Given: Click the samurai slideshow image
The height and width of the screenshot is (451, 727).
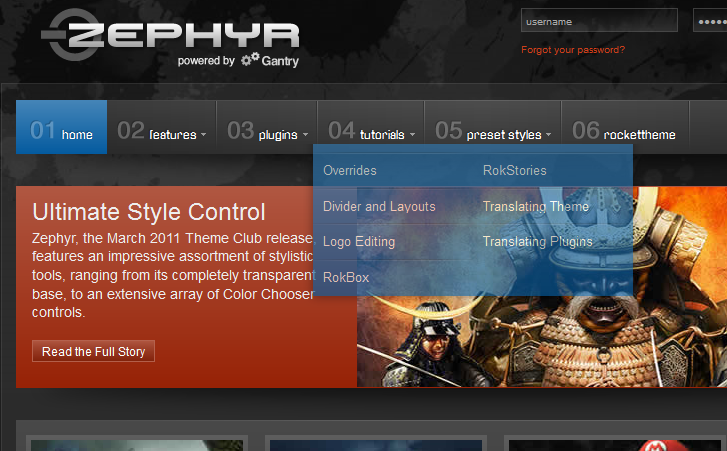Looking at the screenshot, I should click(x=542, y=341).
